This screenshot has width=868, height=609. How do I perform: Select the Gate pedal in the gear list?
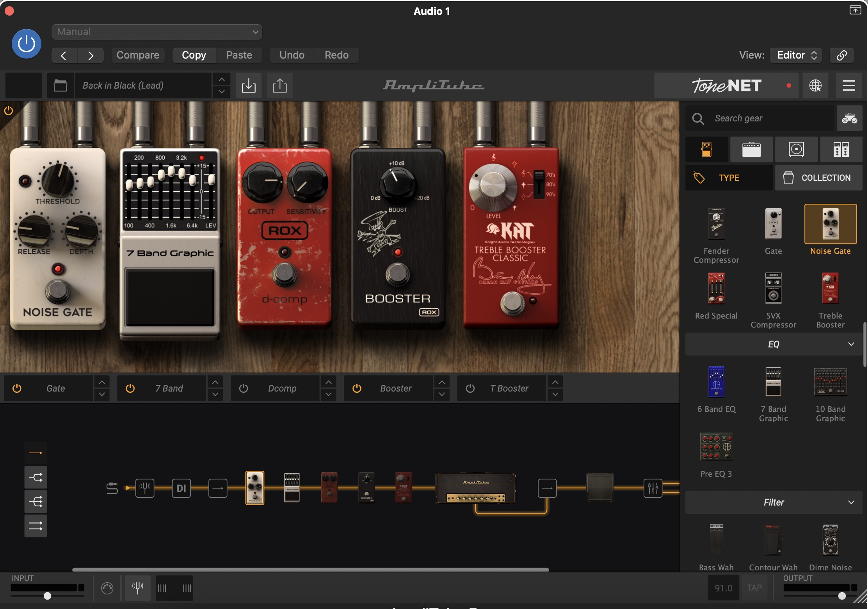(773, 224)
